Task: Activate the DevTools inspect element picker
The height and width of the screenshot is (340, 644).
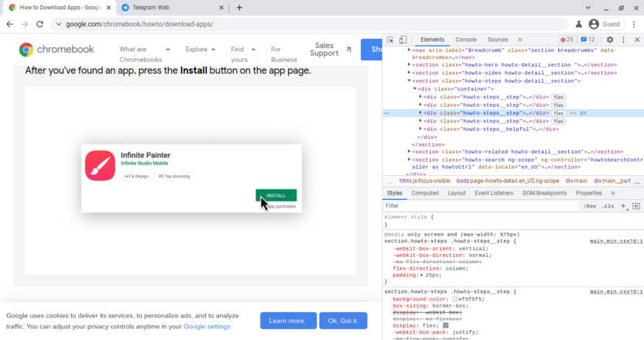Action: click(391, 39)
